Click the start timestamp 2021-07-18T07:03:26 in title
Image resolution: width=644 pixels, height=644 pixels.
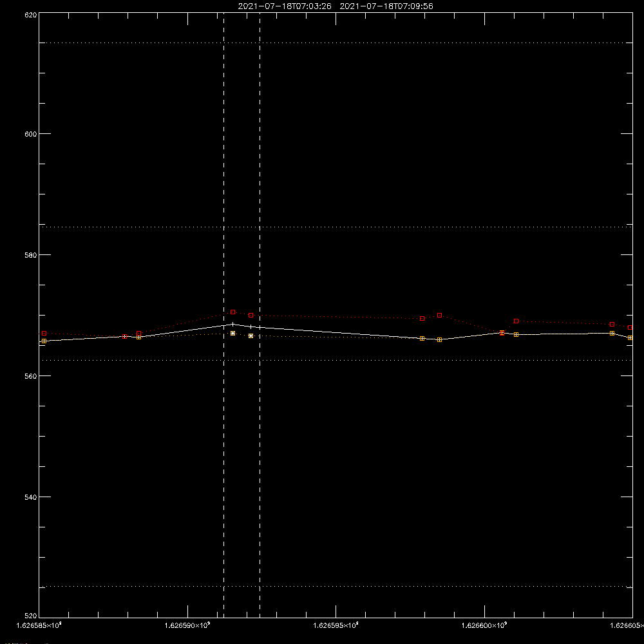pos(285,6)
